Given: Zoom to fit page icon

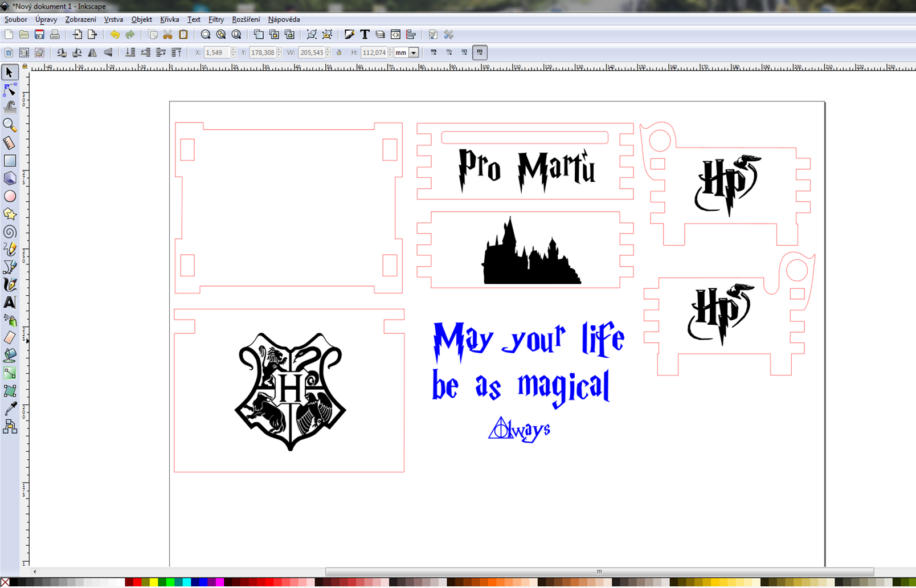Looking at the screenshot, I should (236, 35).
